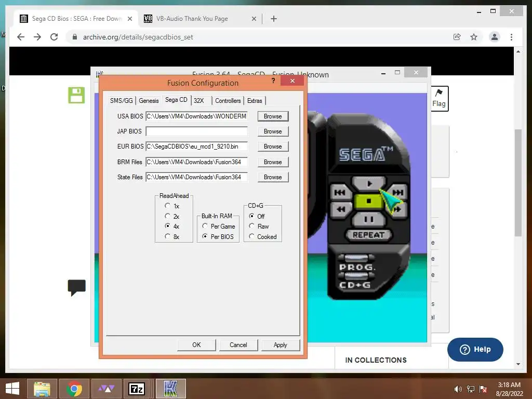Viewport: 532px width, 399px height.
Task: Open the 32X tab
Action: 199,101
